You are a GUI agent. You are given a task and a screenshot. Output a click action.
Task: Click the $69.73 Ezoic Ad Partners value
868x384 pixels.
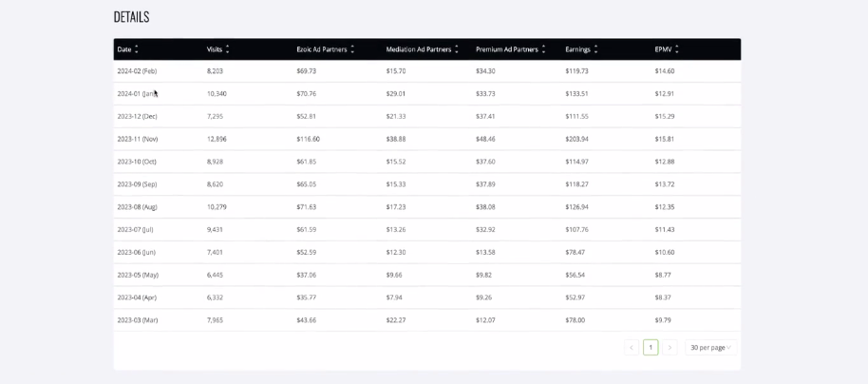(306, 71)
